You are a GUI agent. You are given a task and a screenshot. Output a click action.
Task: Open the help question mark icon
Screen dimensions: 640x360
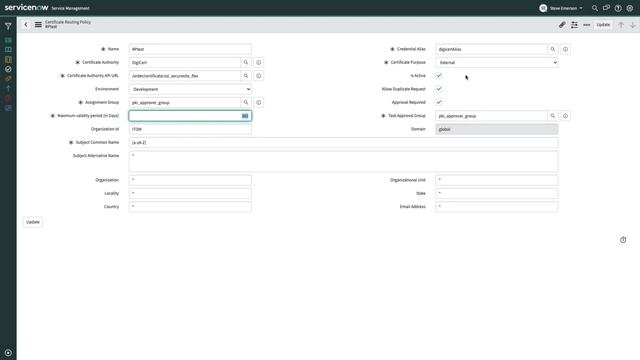click(618, 8)
